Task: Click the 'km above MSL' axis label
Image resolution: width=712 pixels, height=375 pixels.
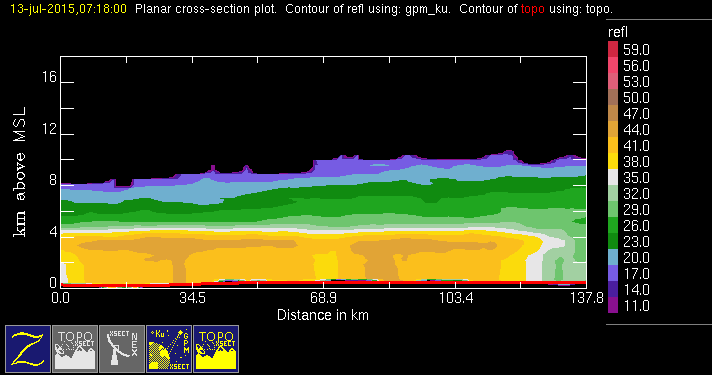Action: pos(20,172)
